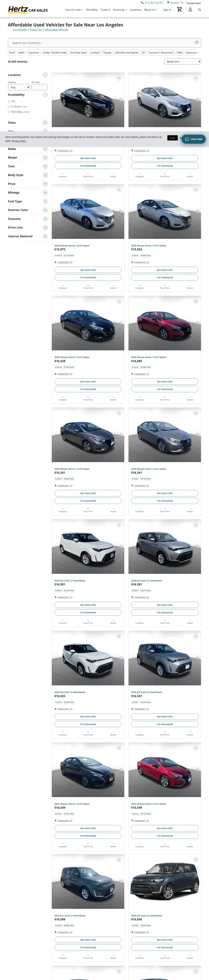Open the Reset Sort dropdown
The image size is (209, 980).
pos(182,61)
